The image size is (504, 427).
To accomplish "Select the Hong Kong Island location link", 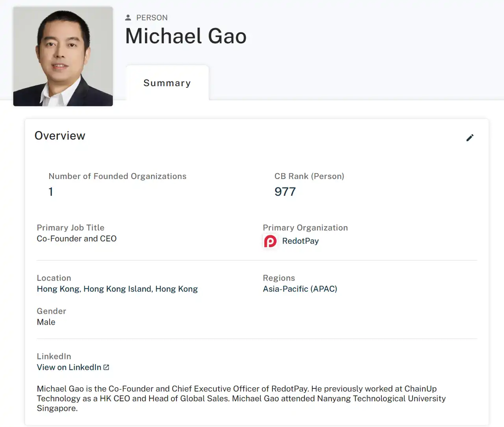I will [117, 289].
